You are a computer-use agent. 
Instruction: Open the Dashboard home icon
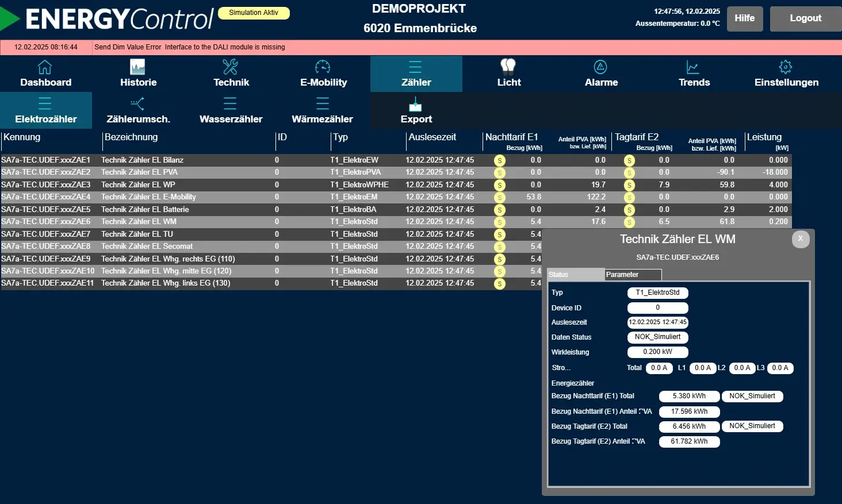(x=45, y=67)
